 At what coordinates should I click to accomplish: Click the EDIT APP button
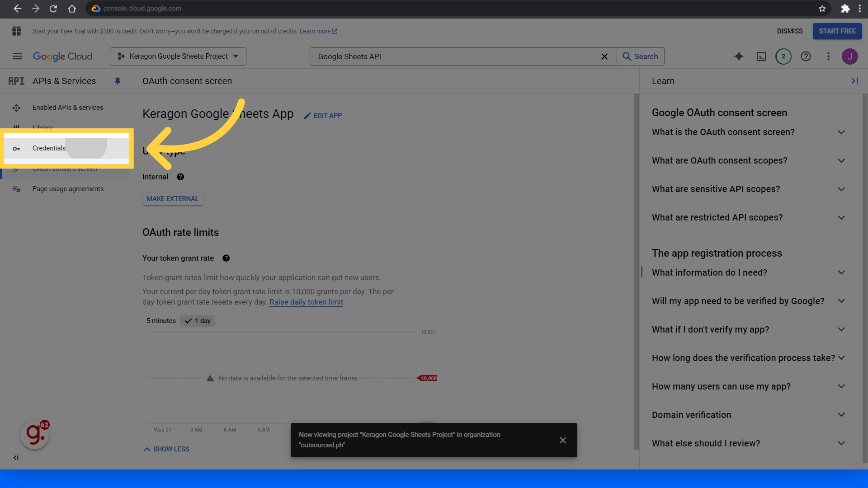pyautogui.click(x=323, y=116)
